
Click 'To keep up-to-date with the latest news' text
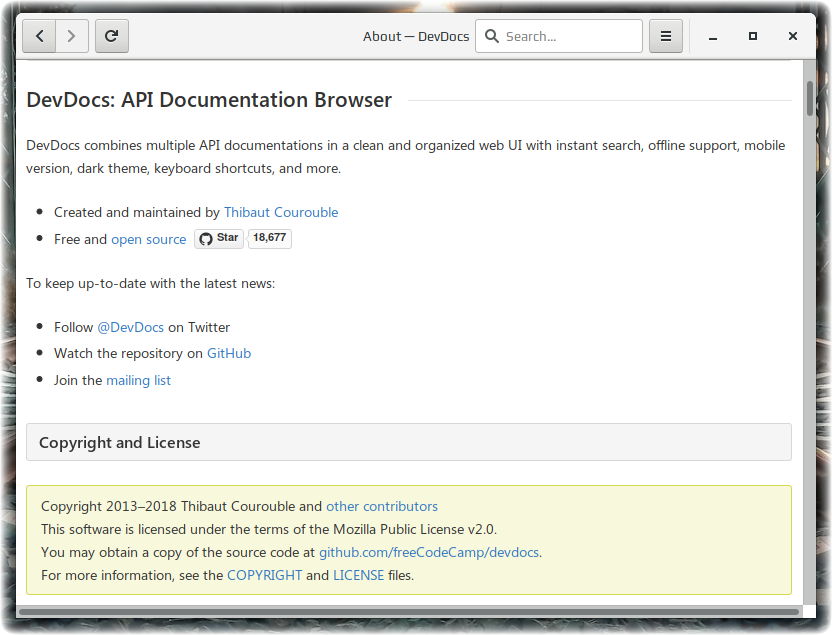151,283
